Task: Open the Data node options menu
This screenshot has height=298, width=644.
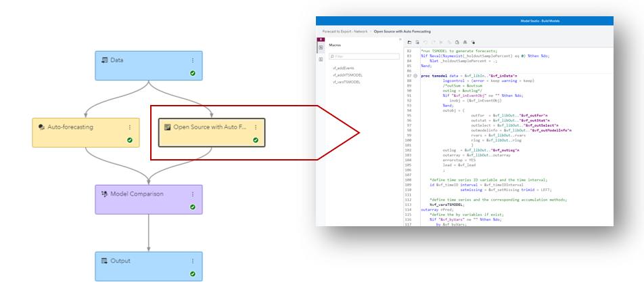Action: [x=192, y=60]
